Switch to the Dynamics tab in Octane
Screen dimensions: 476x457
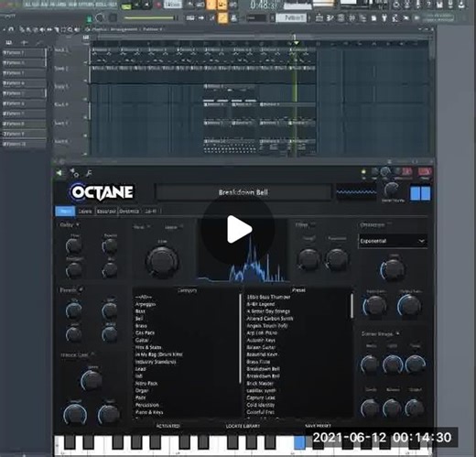129,212
